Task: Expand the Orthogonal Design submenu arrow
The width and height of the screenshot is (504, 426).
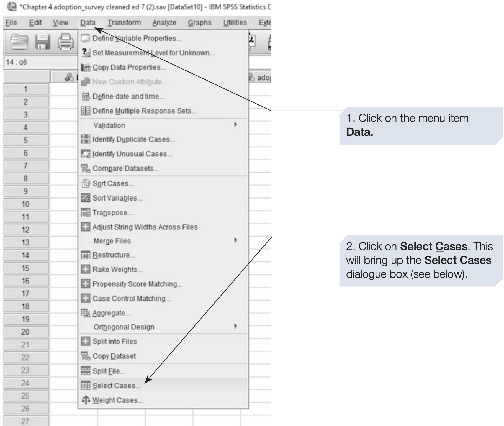Action: [235, 326]
